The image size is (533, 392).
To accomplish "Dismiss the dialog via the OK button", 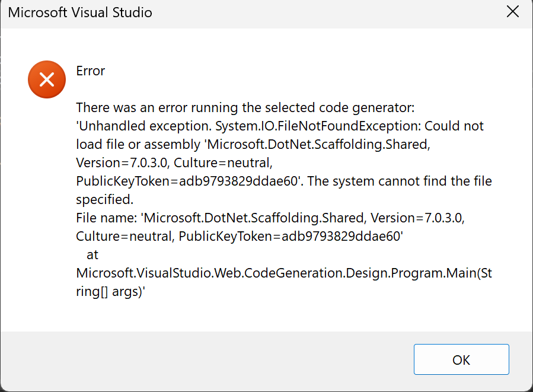I will point(461,359).
